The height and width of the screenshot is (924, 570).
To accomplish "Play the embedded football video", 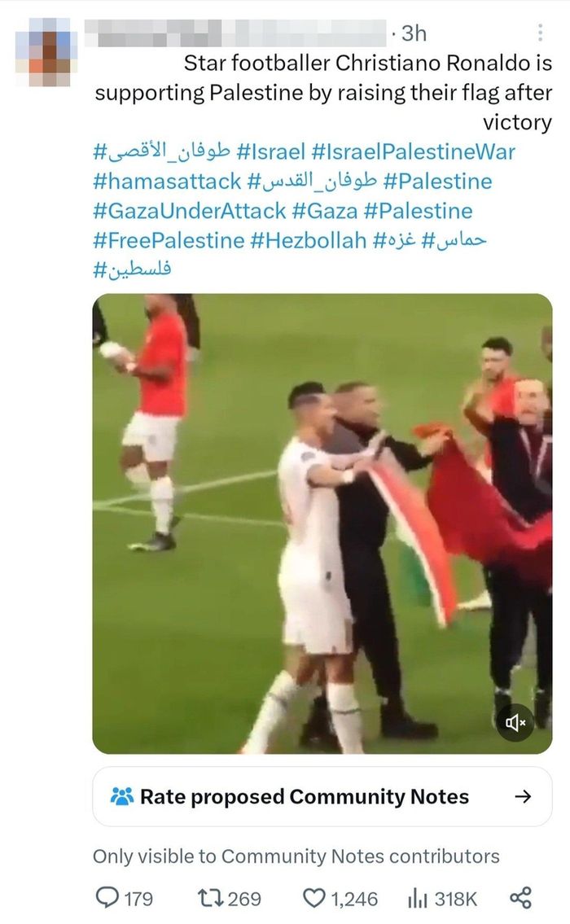I will [x=322, y=523].
